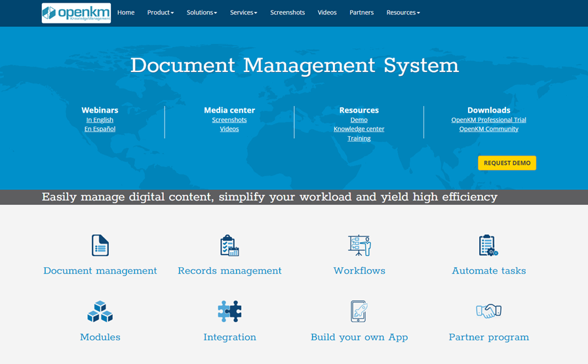Open the Records management clipboard icon
Image resolution: width=588 pixels, height=364 pixels.
coord(229,246)
